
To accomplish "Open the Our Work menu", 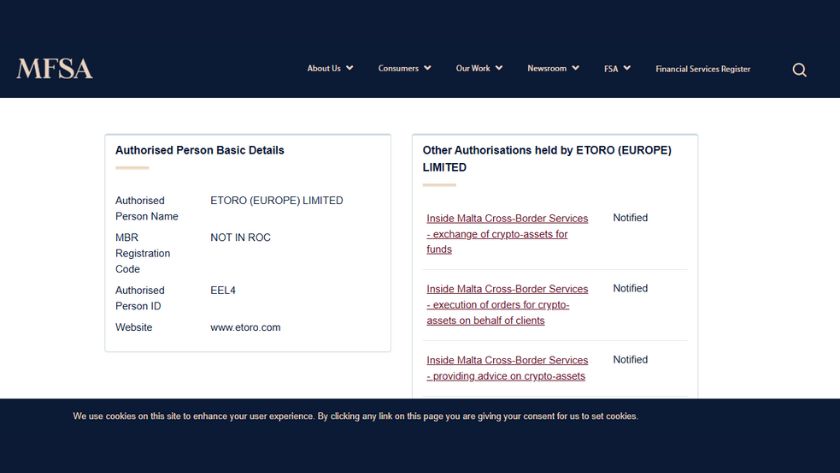I will click(472, 68).
